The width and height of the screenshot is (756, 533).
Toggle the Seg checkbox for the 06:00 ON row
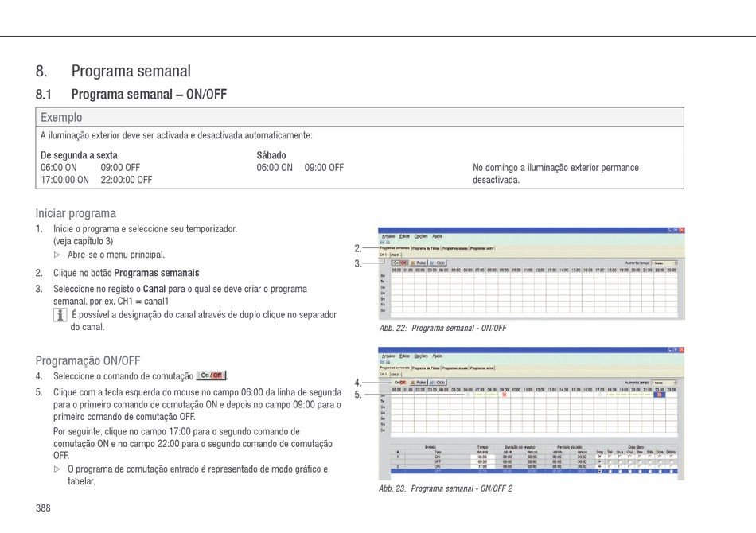pyautogui.click(x=600, y=457)
